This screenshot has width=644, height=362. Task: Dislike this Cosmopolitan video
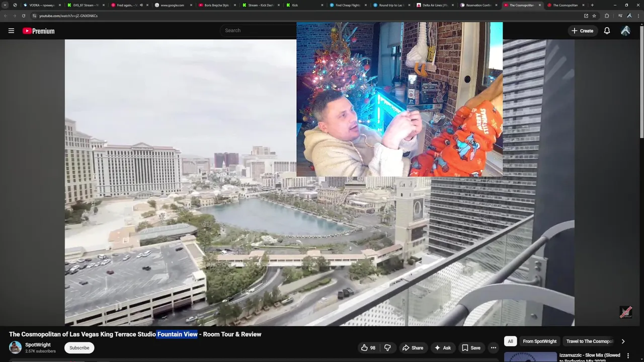387,348
